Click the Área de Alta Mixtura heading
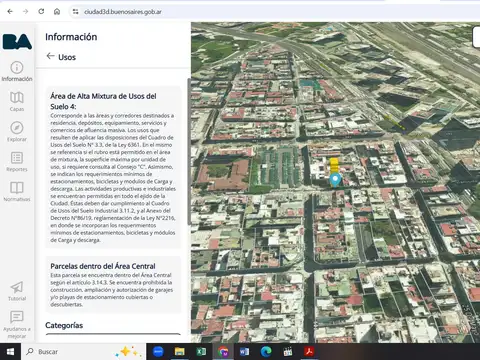The width and height of the screenshot is (480, 360). 103,101
